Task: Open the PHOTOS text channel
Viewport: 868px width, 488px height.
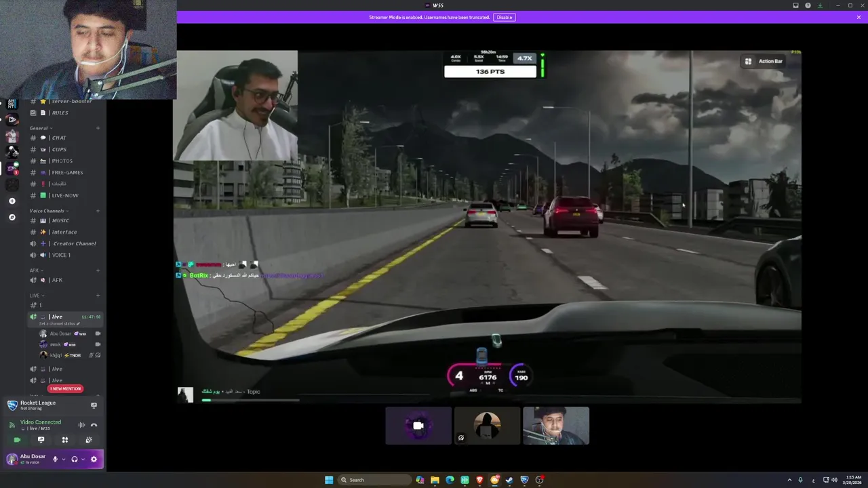Action: pyautogui.click(x=65, y=161)
